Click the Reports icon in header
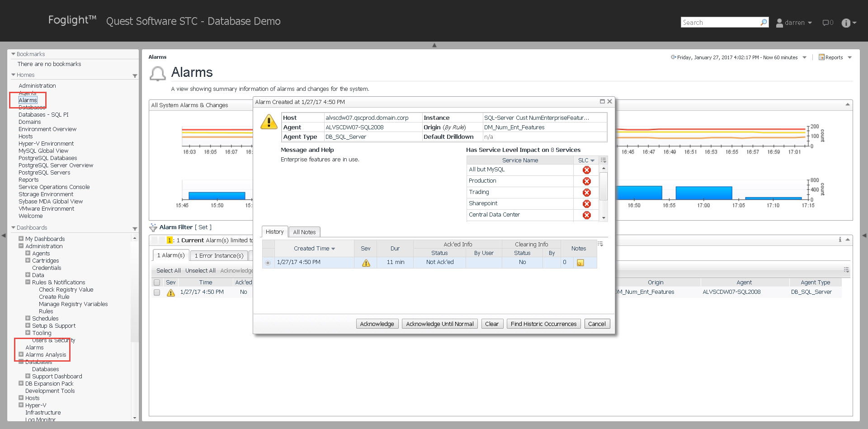This screenshot has width=868, height=429. click(821, 57)
